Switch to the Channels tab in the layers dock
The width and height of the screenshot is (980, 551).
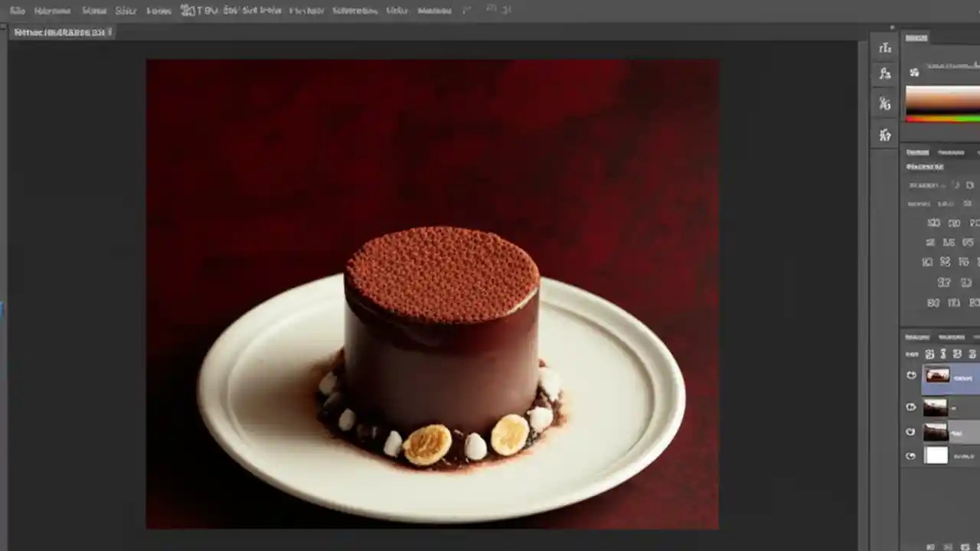point(951,336)
